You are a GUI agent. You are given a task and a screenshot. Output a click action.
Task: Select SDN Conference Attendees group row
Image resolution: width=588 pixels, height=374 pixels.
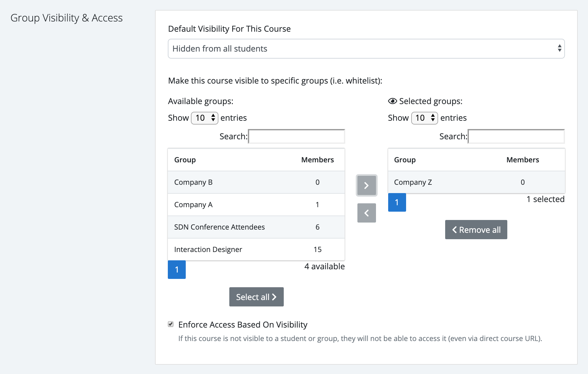256,227
